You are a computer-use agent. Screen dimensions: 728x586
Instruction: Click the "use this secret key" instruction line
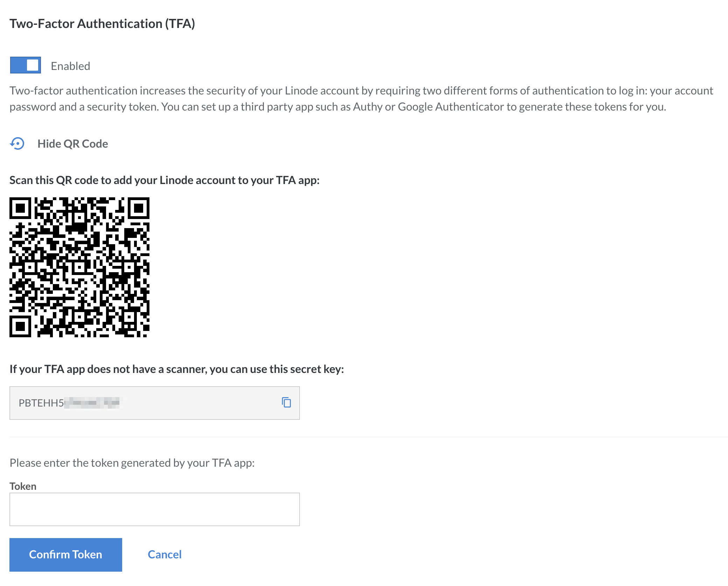coord(177,369)
